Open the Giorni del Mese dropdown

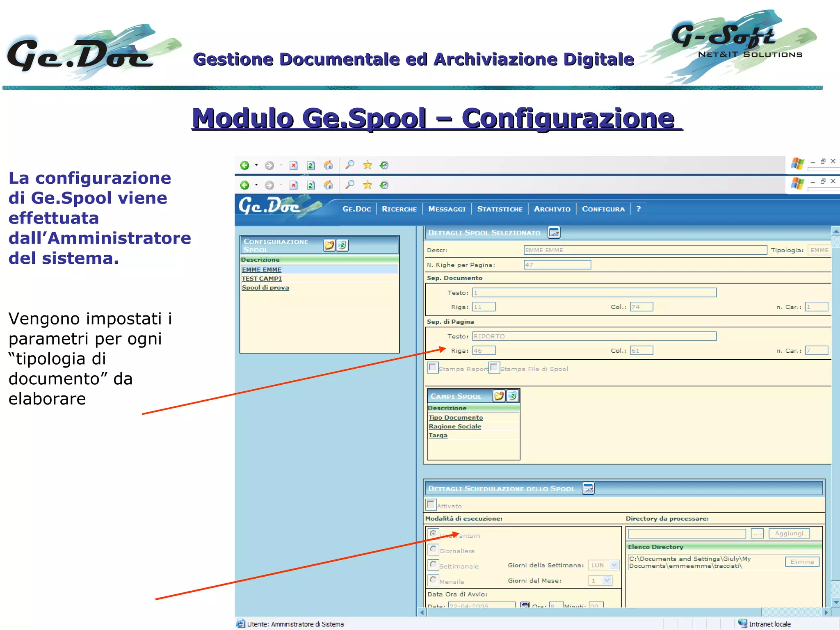click(x=600, y=580)
